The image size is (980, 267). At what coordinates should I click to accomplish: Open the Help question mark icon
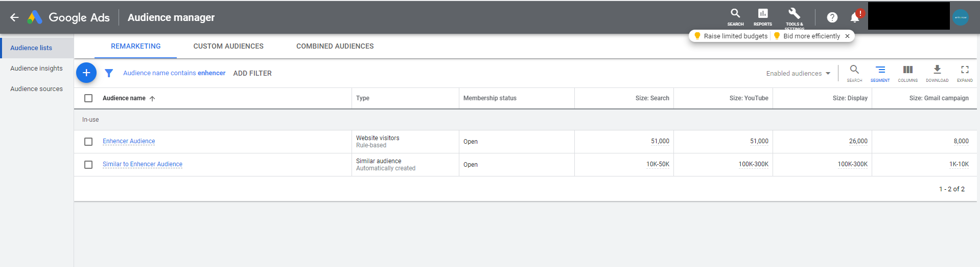click(832, 17)
